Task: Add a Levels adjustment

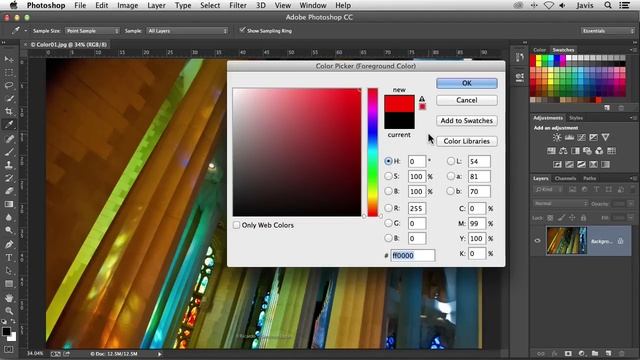Action: [569, 138]
